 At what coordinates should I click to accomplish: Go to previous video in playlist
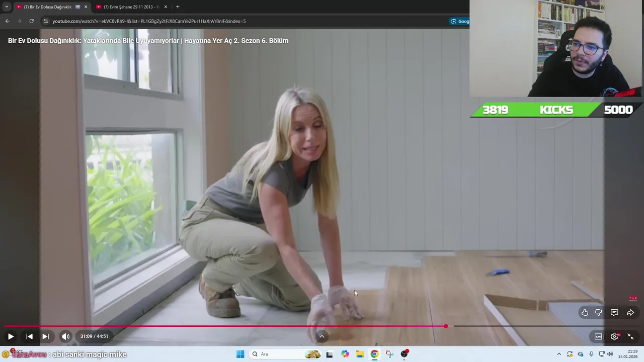point(29,336)
